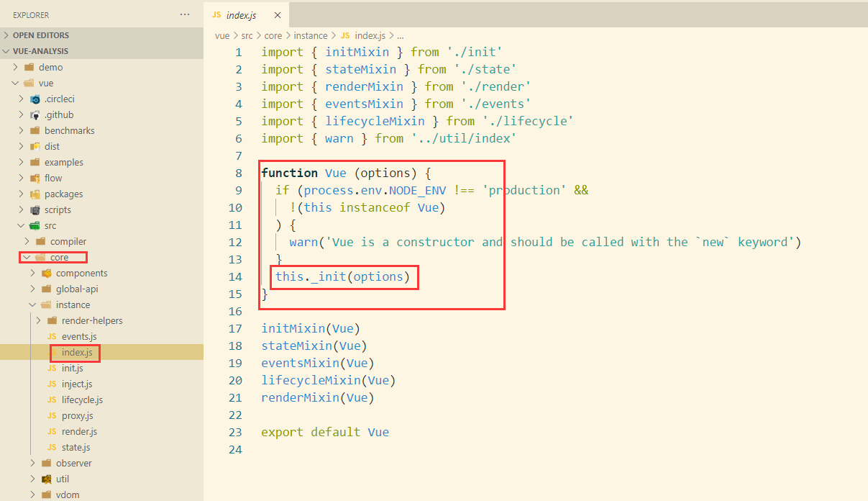Expand the global-api folder chevron
The width and height of the screenshot is (868, 501).
point(33,289)
